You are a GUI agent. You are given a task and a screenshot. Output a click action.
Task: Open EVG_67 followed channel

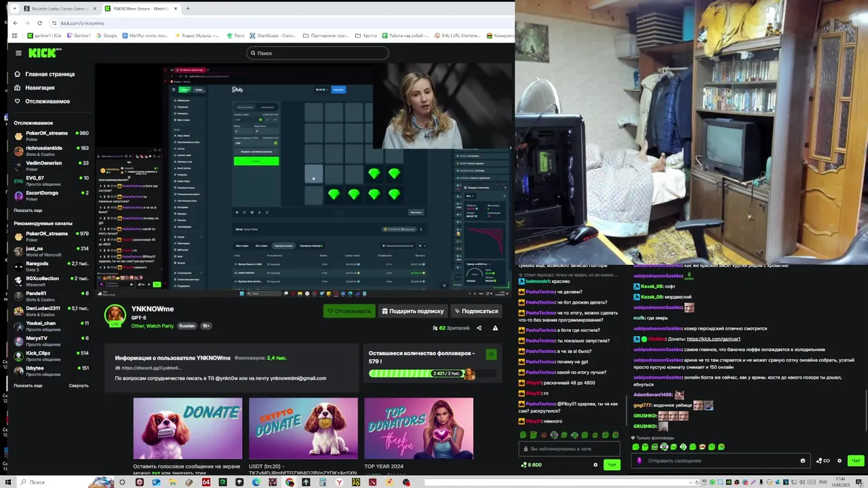pos(51,180)
